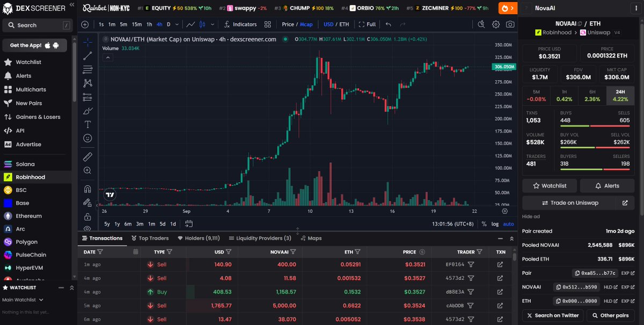Expand Main Watchlist dropdown
644x325 pixels.
pyautogui.click(x=23, y=300)
